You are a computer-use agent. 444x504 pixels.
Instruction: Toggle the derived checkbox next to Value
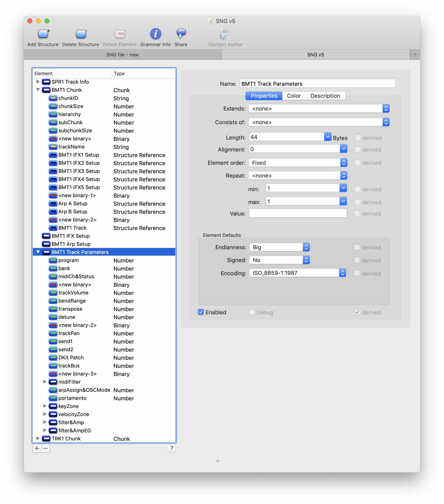[357, 214]
